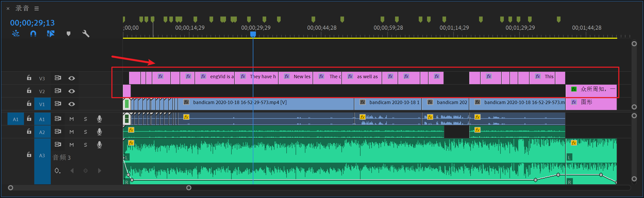Go to next keyframe on A3
This screenshot has height=198, width=644.
(99, 171)
